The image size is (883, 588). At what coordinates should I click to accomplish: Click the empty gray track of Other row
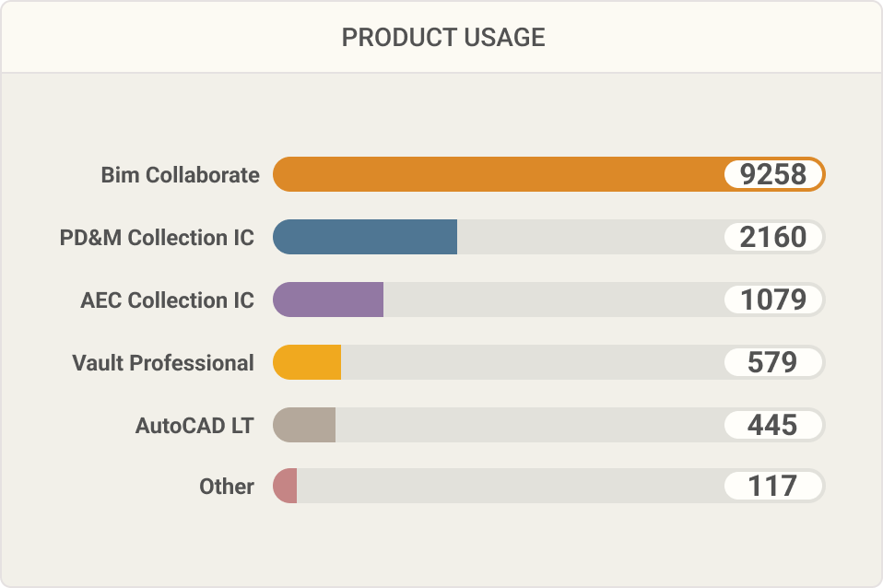click(511, 486)
